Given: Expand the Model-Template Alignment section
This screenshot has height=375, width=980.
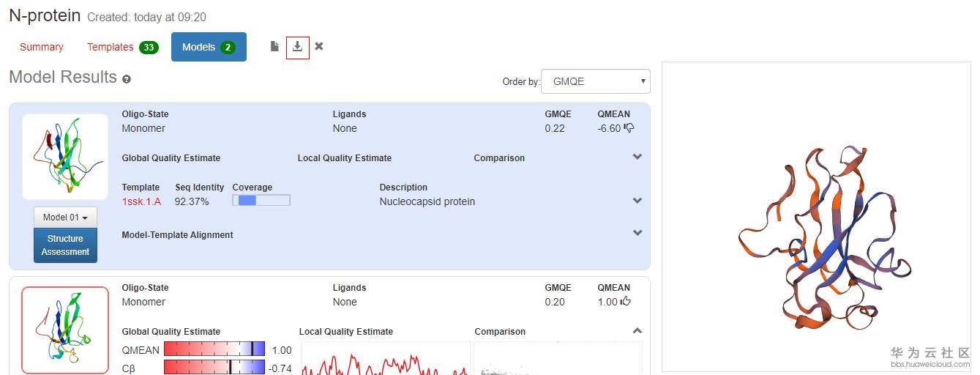Looking at the screenshot, I should click(637, 234).
